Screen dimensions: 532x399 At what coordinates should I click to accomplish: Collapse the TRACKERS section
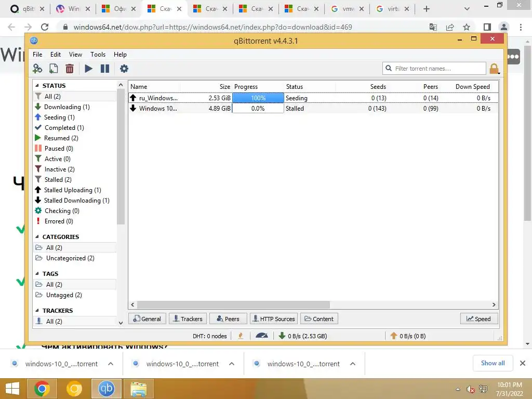pos(37,311)
